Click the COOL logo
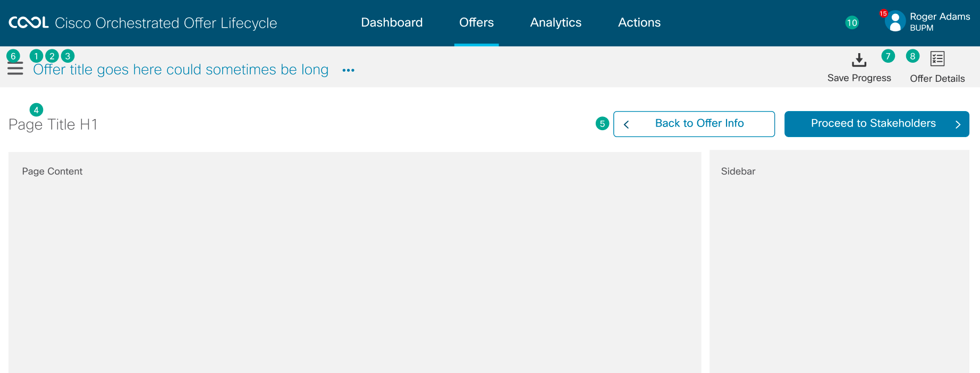This screenshot has height=373, width=980. coord(29,23)
